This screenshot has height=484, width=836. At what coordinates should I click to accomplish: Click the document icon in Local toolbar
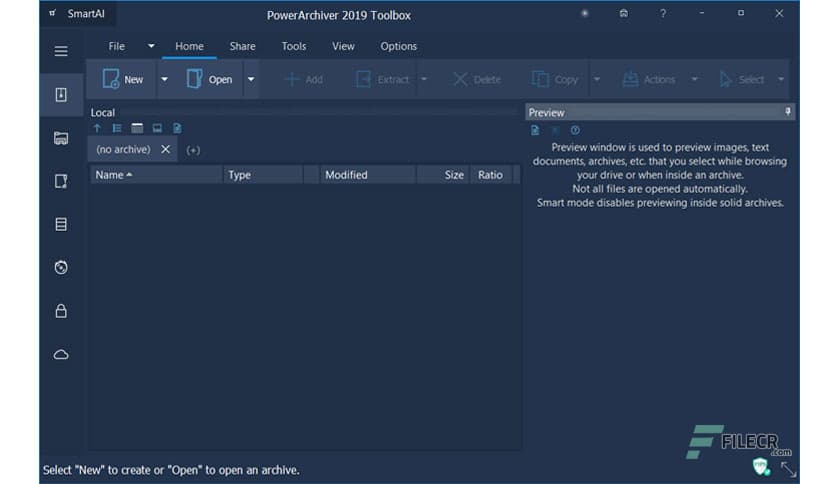(177, 128)
